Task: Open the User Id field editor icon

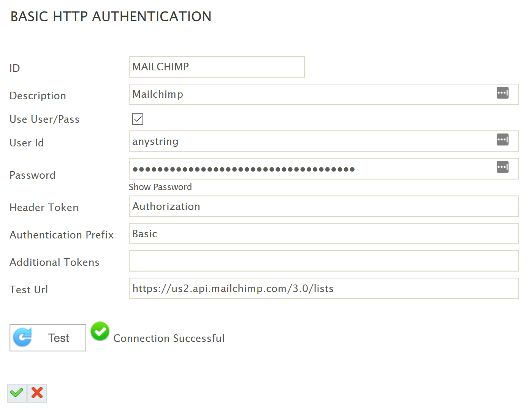Action: click(502, 140)
